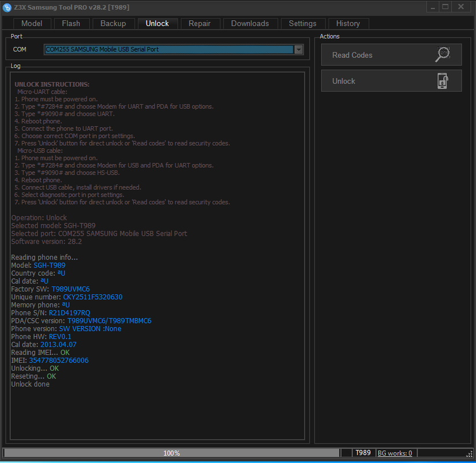This screenshot has width=476, height=463.
Task: Click the Factory SW T989UVMC6 value
Action: click(71, 289)
